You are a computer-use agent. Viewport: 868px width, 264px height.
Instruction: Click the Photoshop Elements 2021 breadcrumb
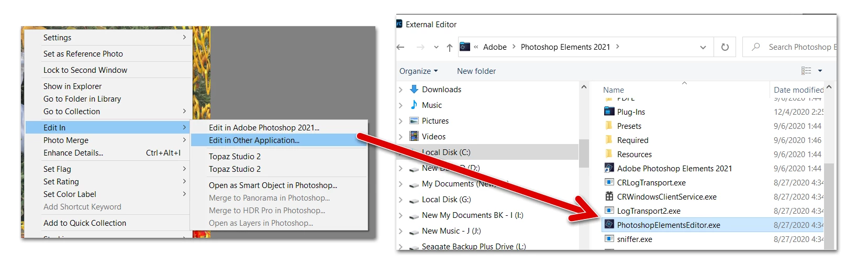pos(565,47)
